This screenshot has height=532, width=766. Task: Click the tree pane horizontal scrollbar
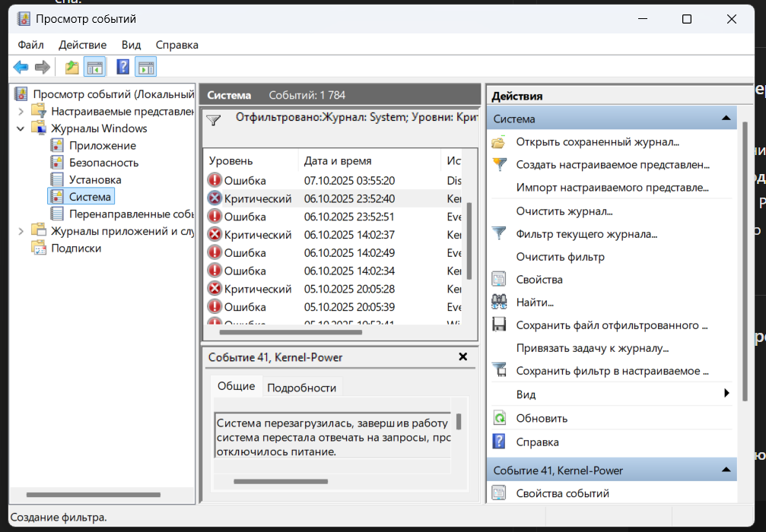[94, 495]
